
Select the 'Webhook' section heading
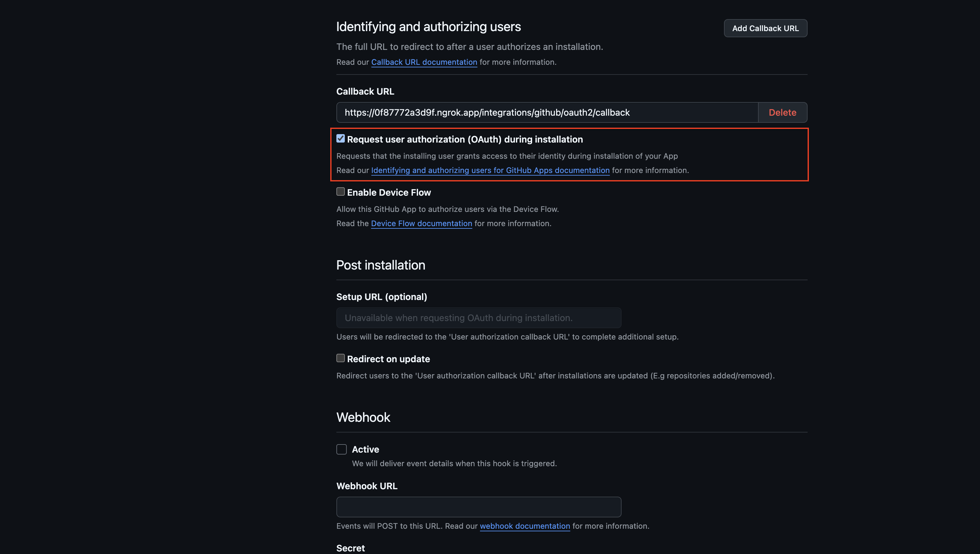coord(363,417)
